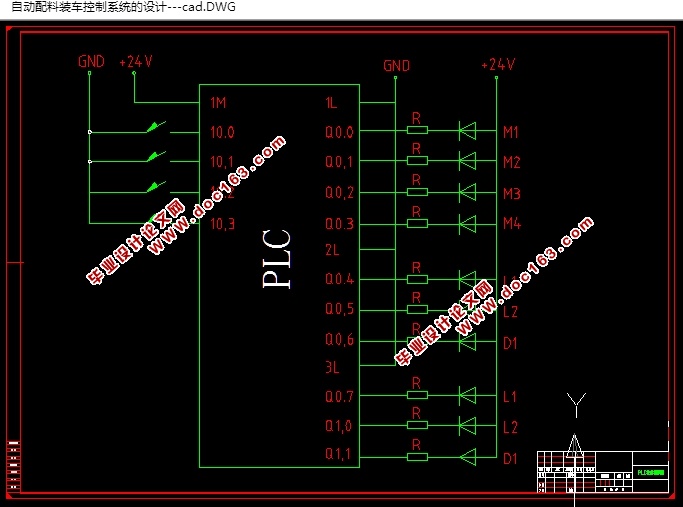Pick the switch symbol on the 10.0 line
This screenshot has width=683, height=507.
click(158, 128)
